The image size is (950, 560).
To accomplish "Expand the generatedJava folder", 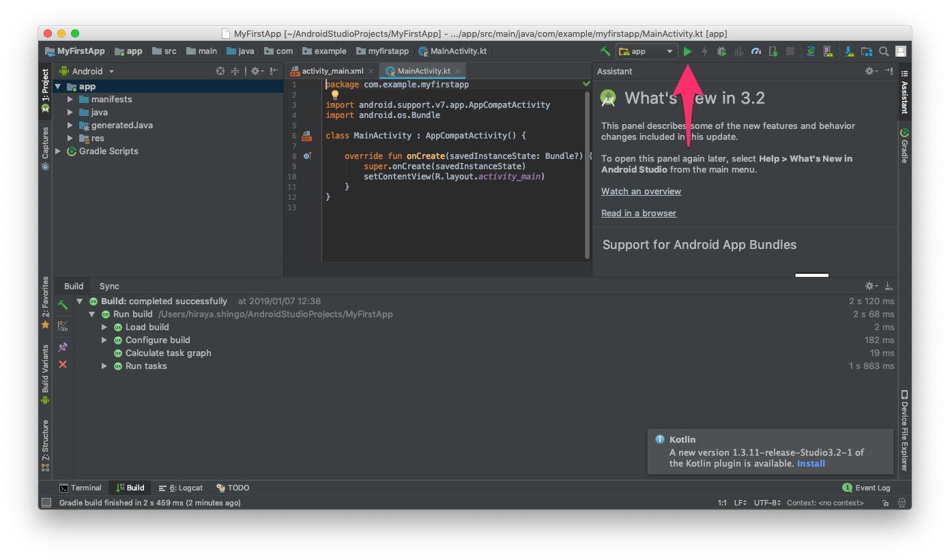I will pos(70,126).
